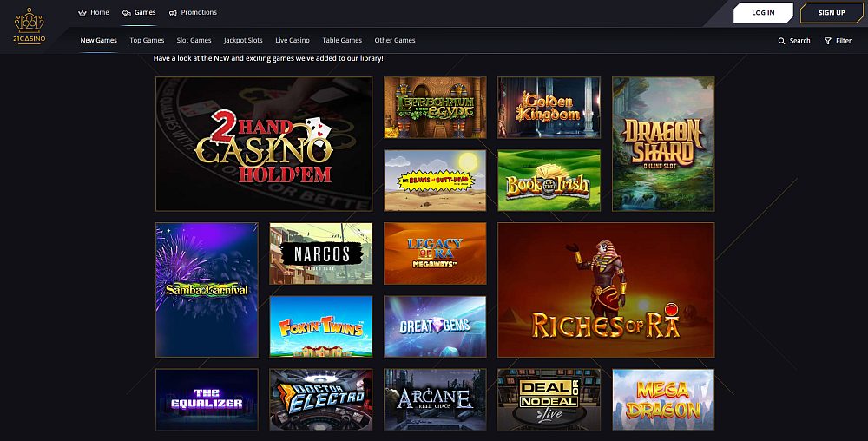Select the Jackpot Slots tab
Screen dimensions: 868x441
point(243,41)
